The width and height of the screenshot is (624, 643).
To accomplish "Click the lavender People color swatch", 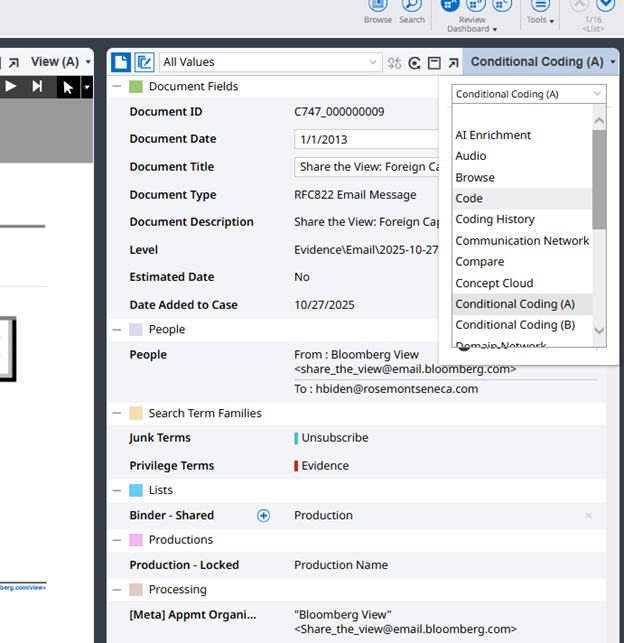I will [x=136, y=330].
